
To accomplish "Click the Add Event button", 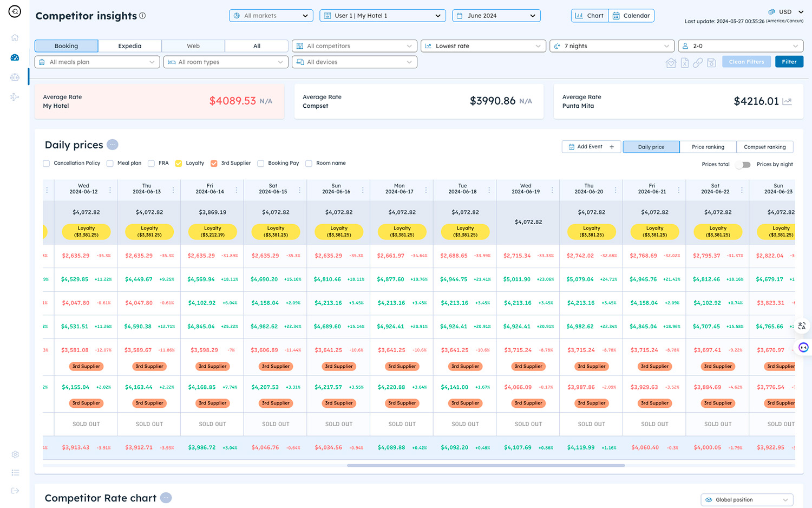I will coord(591,147).
